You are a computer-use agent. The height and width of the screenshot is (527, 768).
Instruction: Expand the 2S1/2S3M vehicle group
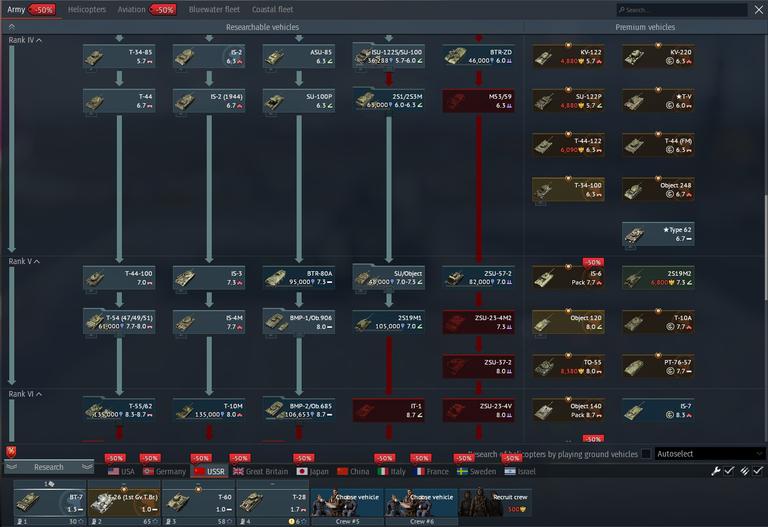[x=388, y=101]
